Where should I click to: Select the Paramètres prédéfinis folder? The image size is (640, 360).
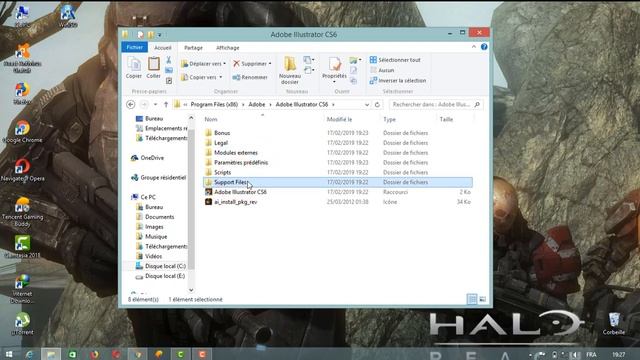tap(241, 162)
